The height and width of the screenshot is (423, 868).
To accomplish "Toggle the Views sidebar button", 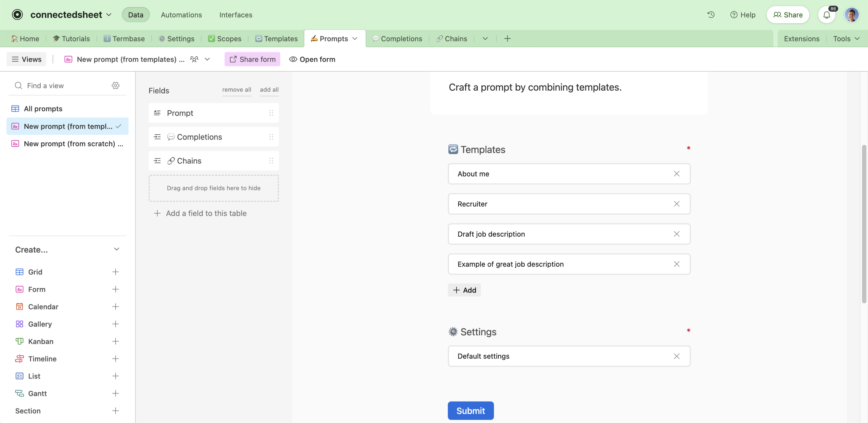I will [26, 59].
